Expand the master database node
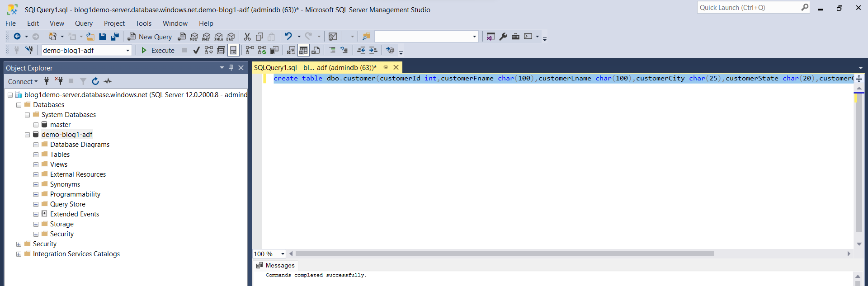 coord(36,125)
